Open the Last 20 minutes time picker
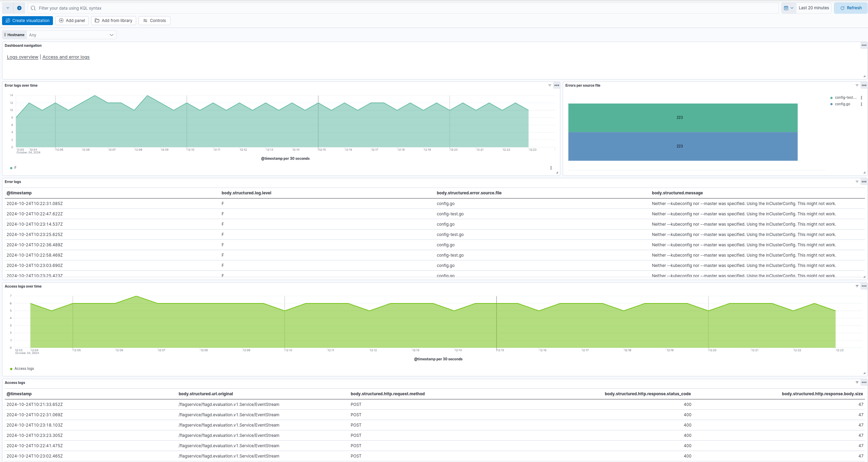 (813, 8)
